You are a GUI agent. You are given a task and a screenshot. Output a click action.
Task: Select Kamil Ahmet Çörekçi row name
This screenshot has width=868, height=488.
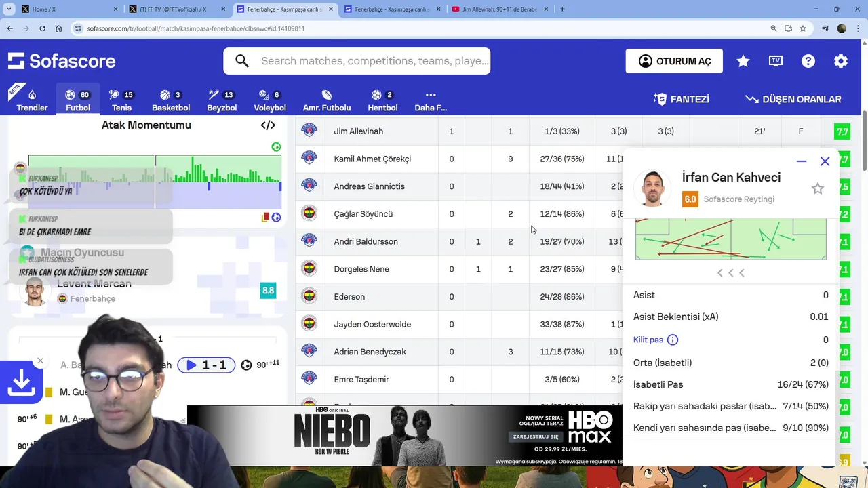(372, 159)
